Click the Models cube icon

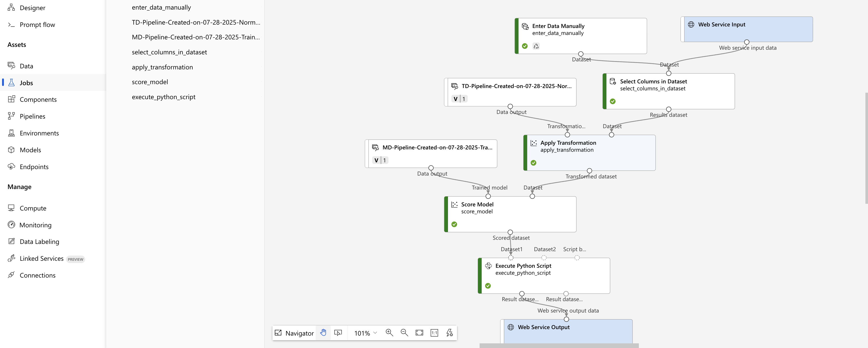(11, 150)
